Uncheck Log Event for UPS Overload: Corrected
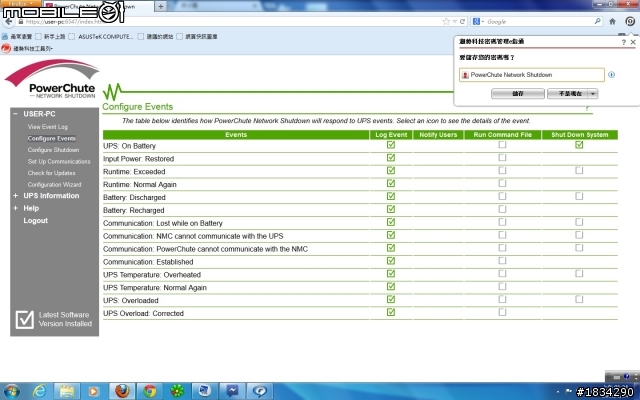640x400 pixels. 391,312
